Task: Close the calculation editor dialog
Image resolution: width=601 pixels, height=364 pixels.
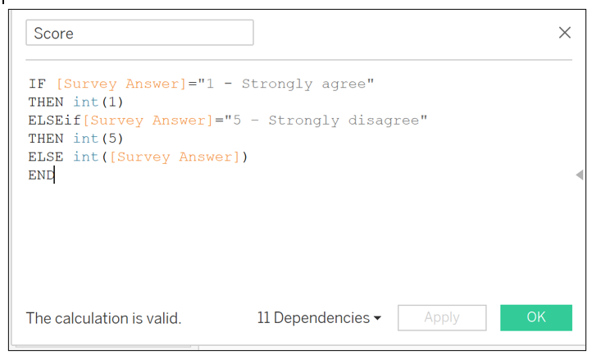Action: tap(564, 33)
